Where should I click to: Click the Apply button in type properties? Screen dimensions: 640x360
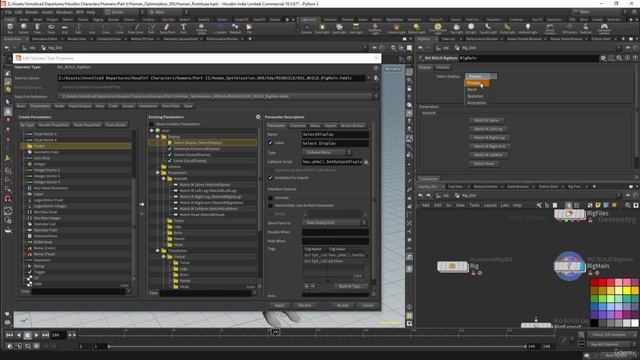279,305
